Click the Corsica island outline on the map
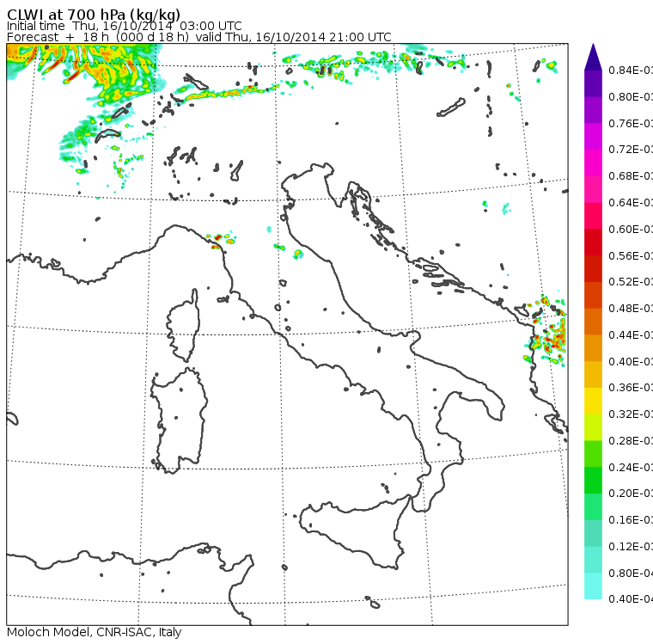653x644 pixels. click(184, 326)
